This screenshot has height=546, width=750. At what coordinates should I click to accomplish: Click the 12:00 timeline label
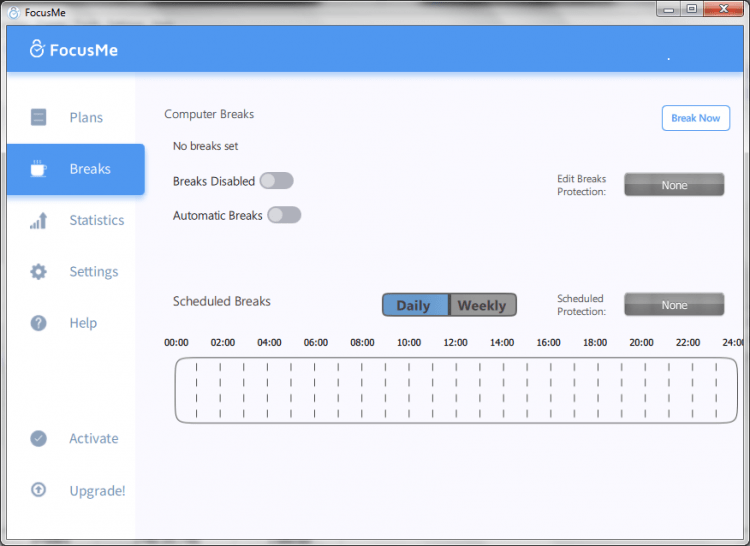455,342
